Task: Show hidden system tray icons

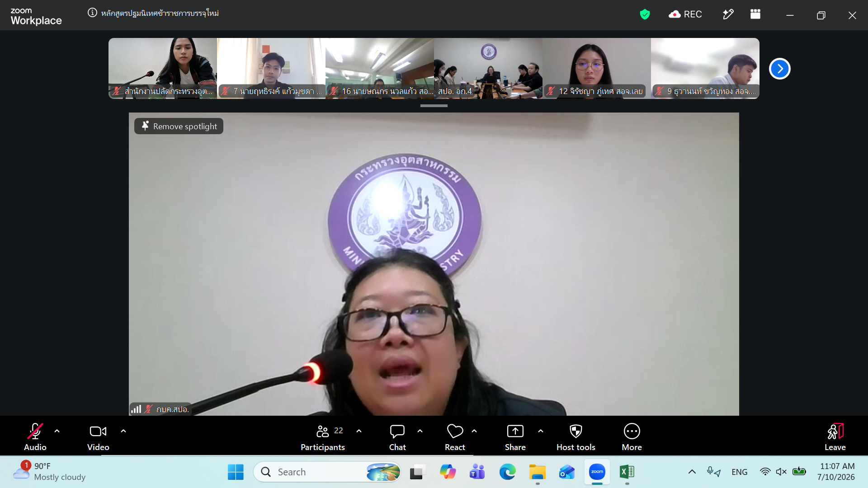Action: (x=692, y=472)
